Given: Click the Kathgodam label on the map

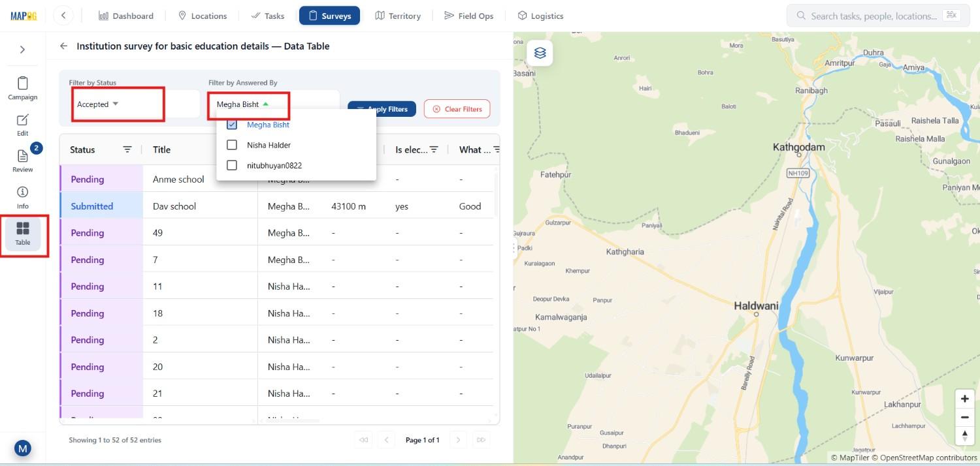Looking at the screenshot, I should pyautogui.click(x=798, y=147).
